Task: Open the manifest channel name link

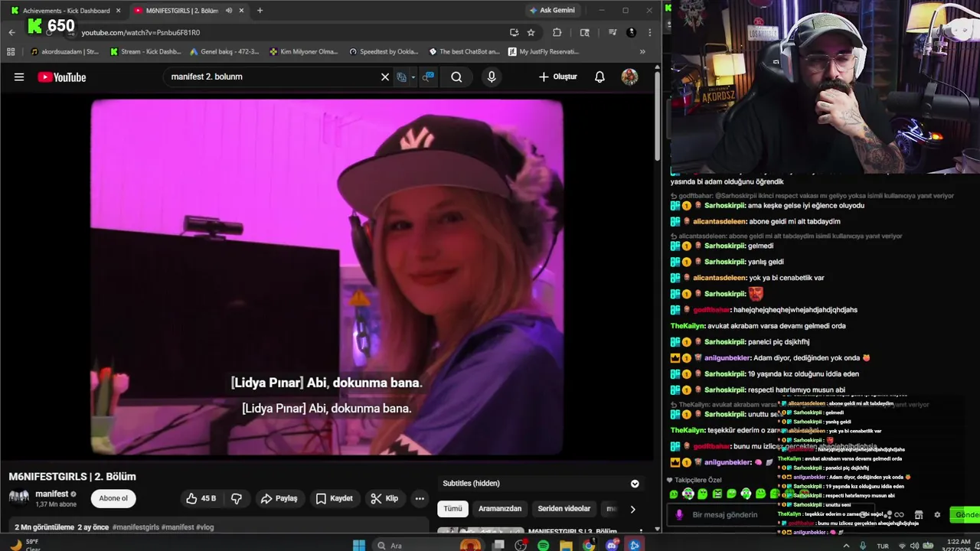Action: pos(52,494)
